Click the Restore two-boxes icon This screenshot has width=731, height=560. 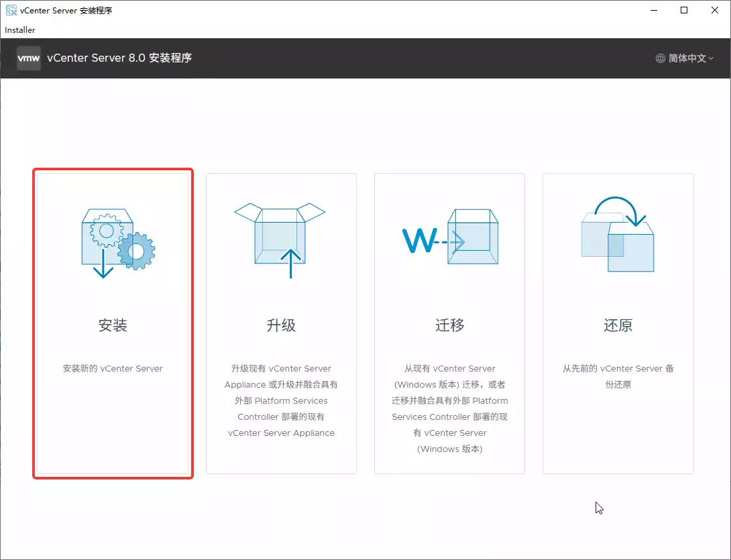618,234
